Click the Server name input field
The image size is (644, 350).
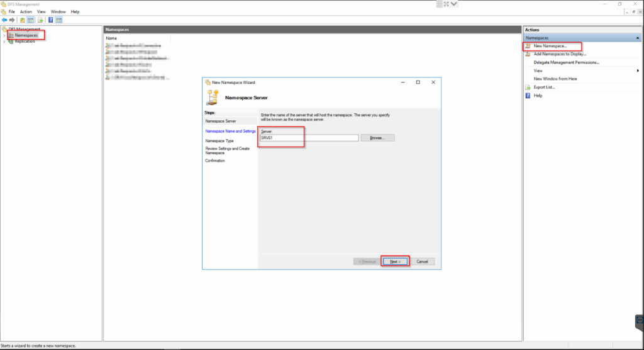pos(309,138)
